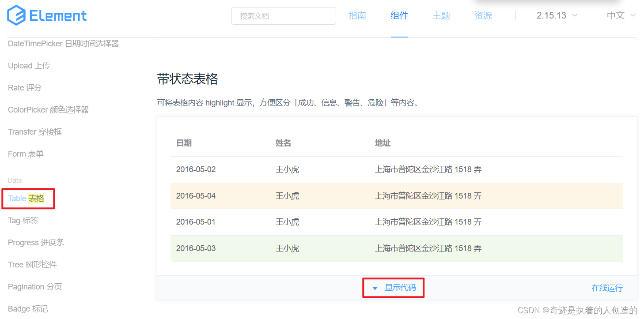The image size is (644, 319).
Task: Click the Element logo icon
Action: (x=16, y=15)
